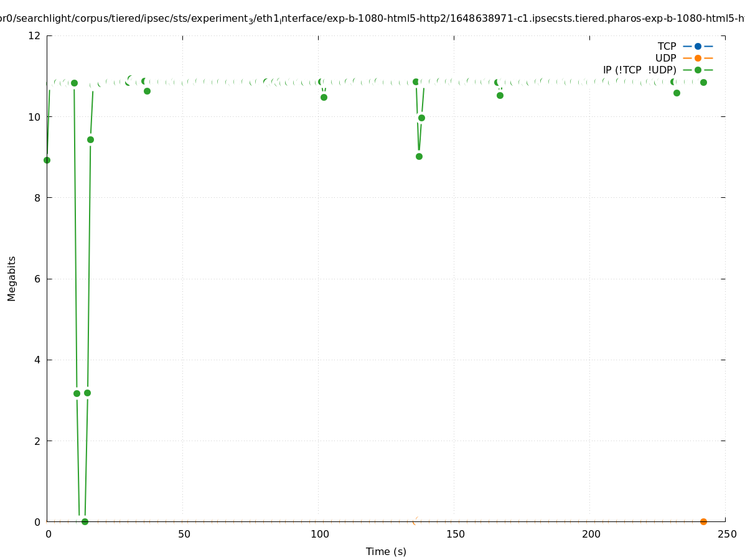Click the 250 tick label on x-axis

point(726,534)
